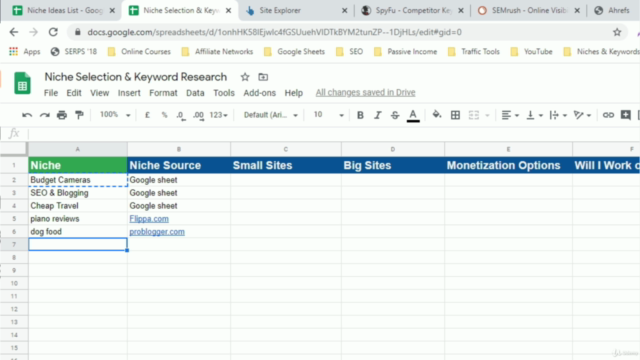Click the Print icon
Screen dimensions: 640x360
pos(62,115)
